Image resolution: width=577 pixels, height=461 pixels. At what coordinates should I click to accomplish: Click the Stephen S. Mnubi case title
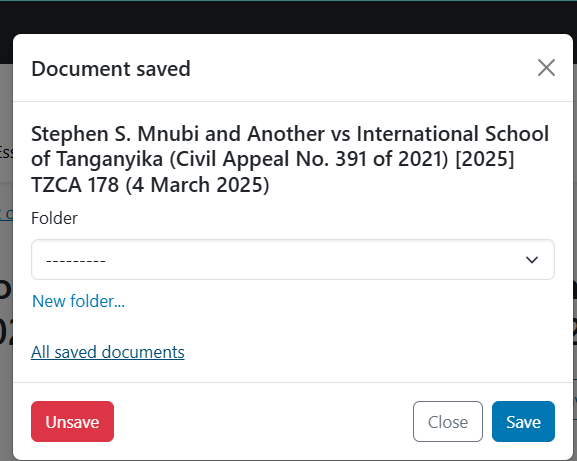290,159
